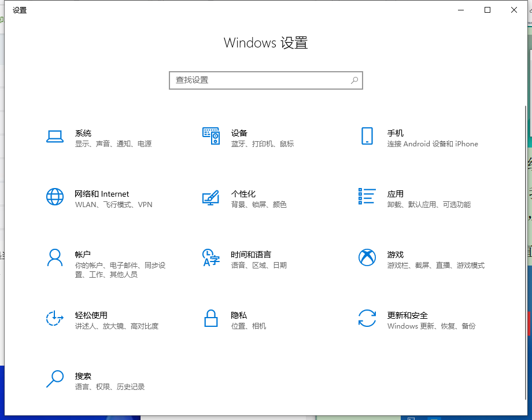The height and width of the screenshot is (420, 532).
Task: Open the 时间和语言 clock and letter icon
Action: [211, 257]
